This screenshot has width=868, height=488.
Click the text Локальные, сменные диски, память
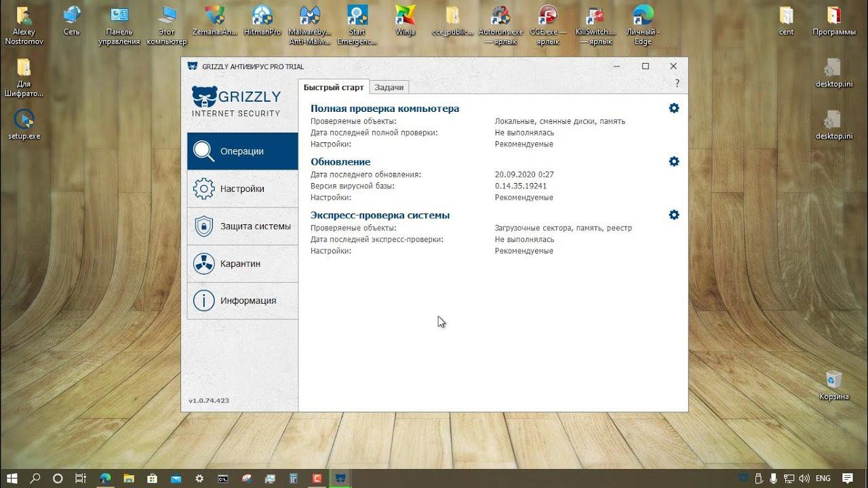coord(560,121)
